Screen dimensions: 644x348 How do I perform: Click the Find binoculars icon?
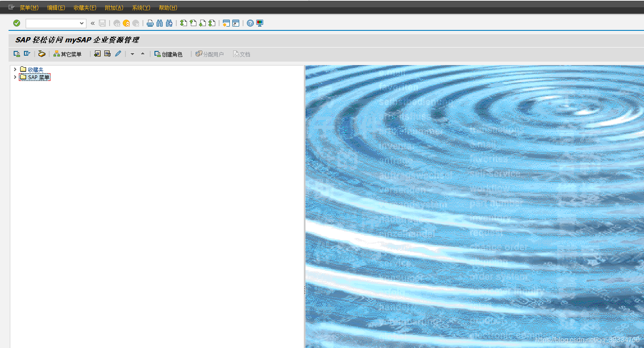[160, 23]
